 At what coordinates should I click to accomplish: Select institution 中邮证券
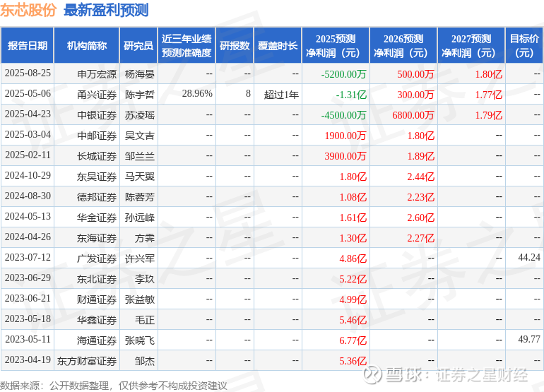click(97, 136)
